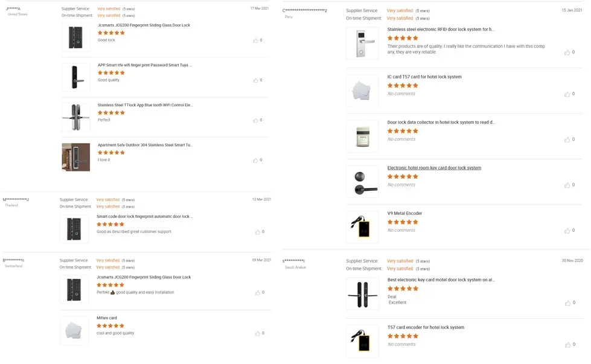Thumbs-up the V9 Metal Encoder review
Image resolution: width=591 pixels, height=364 pixels.
point(567,231)
